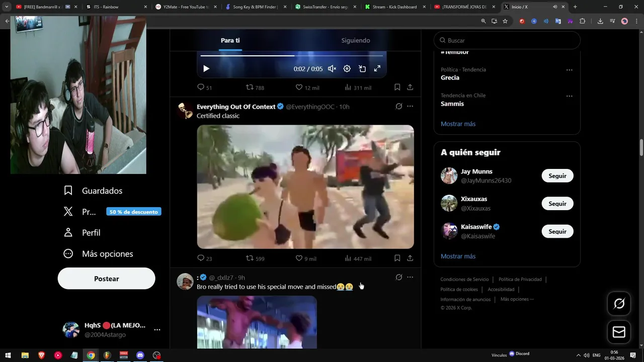Open the browser downloads icon
This screenshot has height=362, width=644.
coord(600,21)
